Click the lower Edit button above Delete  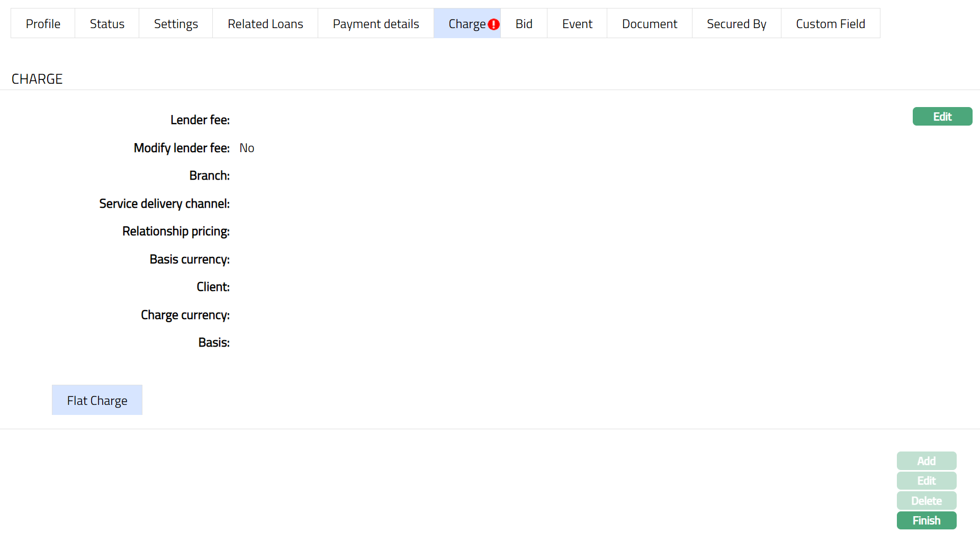point(926,481)
